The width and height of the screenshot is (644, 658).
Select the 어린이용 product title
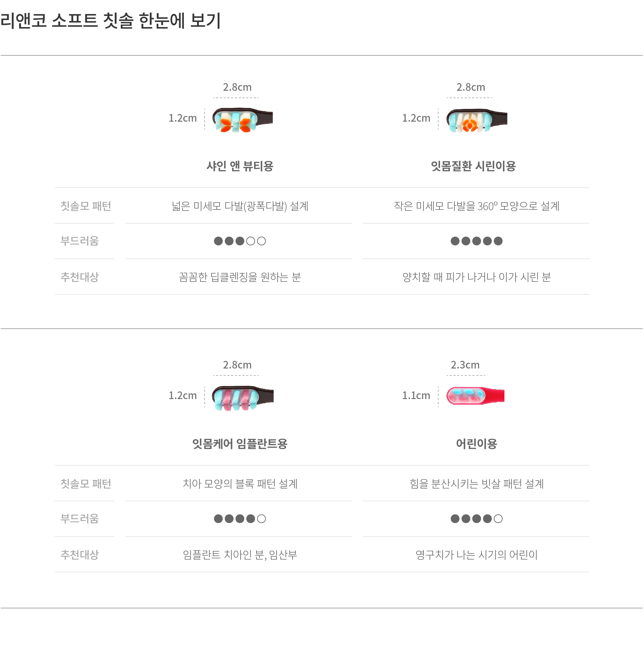476,444
